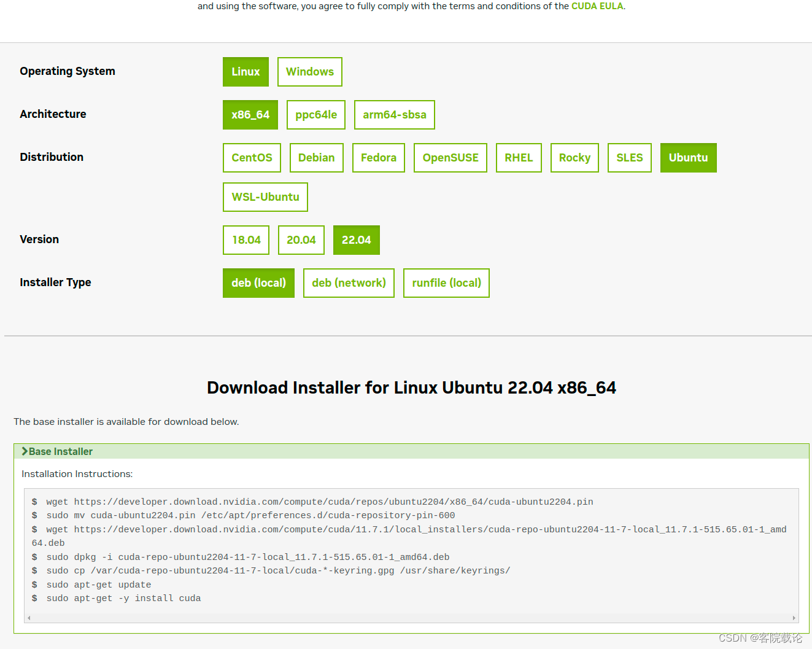Click the 'Distribution' label
Viewport: 812px width, 649px height.
click(x=52, y=157)
